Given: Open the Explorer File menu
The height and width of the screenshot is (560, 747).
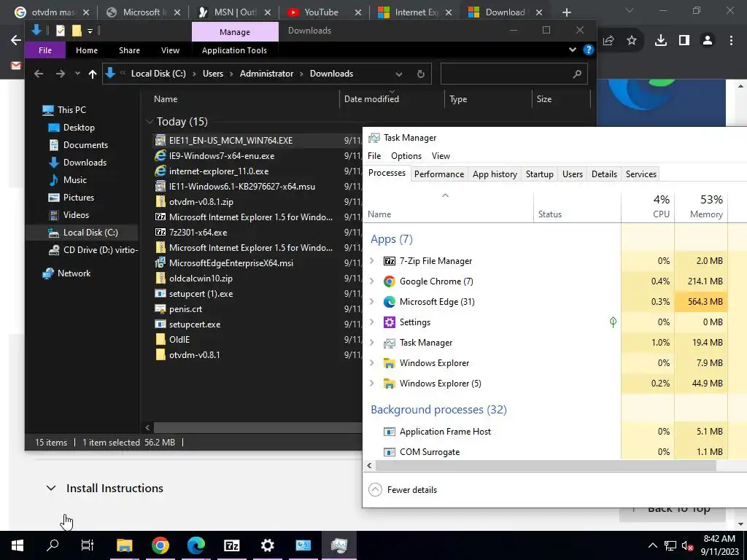Looking at the screenshot, I should coord(44,50).
